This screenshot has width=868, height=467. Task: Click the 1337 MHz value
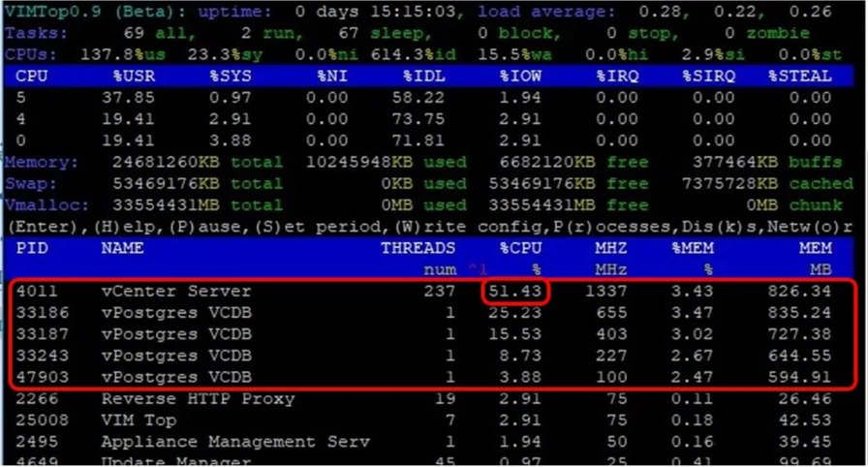606,291
